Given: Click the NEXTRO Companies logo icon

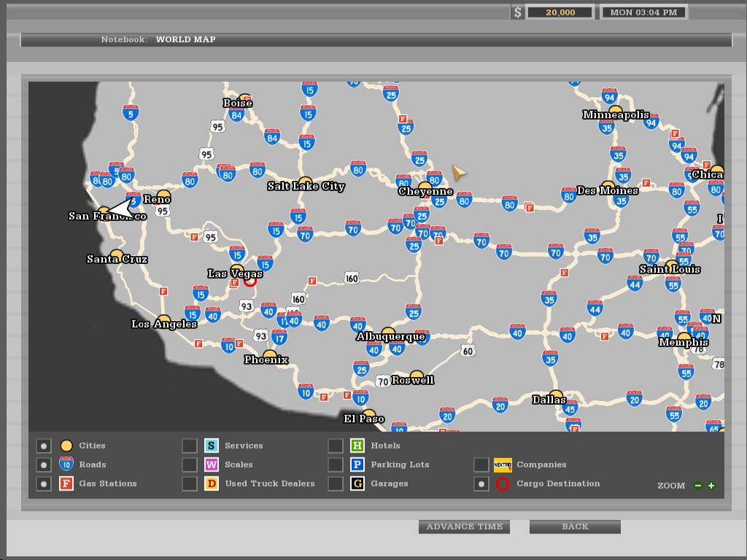Looking at the screenshot, I should point(502,464).
